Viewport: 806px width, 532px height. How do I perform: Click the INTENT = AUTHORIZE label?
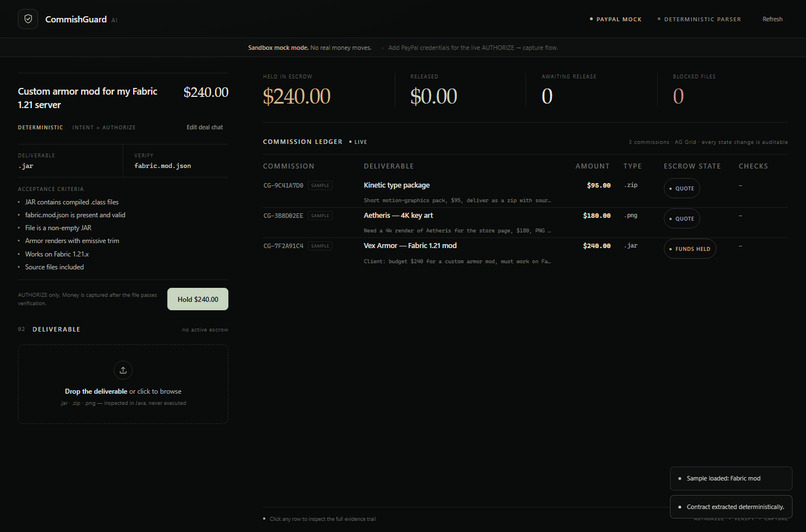[x=104, y=127]
